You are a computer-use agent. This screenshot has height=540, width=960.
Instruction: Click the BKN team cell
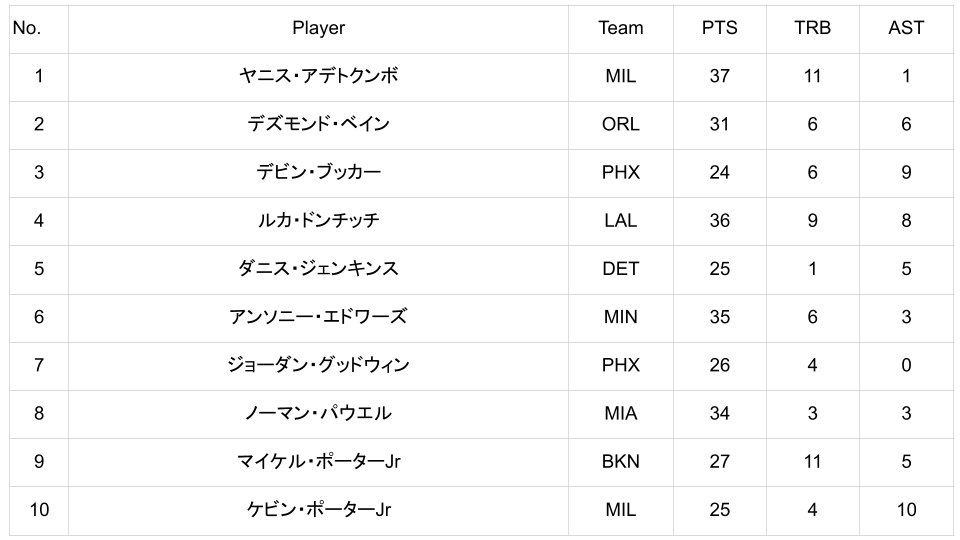coord(620,461)
